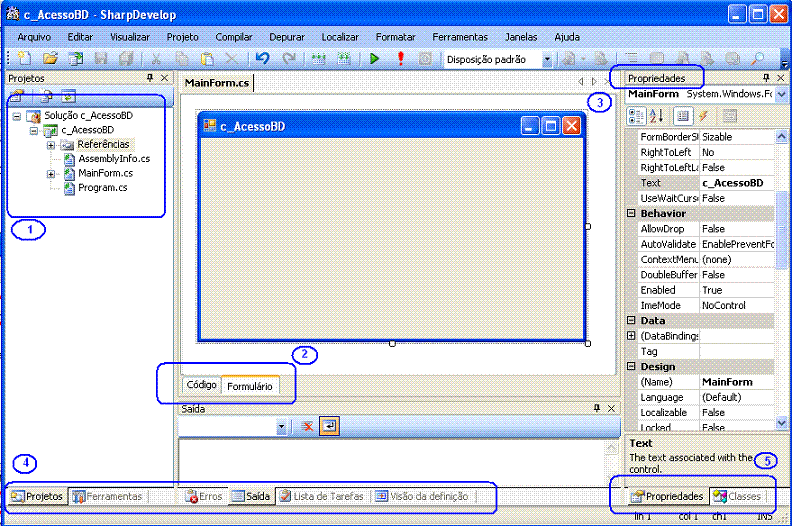Click the Properties list icon in property grid
This screenshot has height=526, width=792.
683,116
